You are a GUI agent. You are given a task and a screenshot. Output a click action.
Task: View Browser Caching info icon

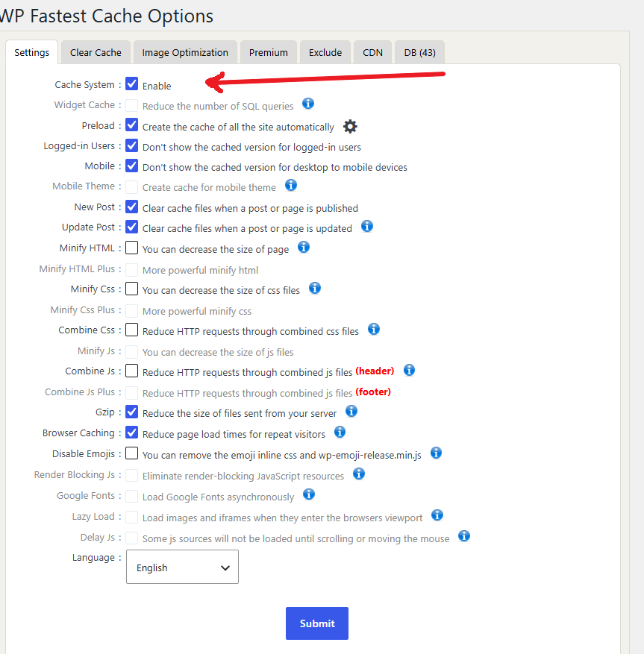coord(340,432)
